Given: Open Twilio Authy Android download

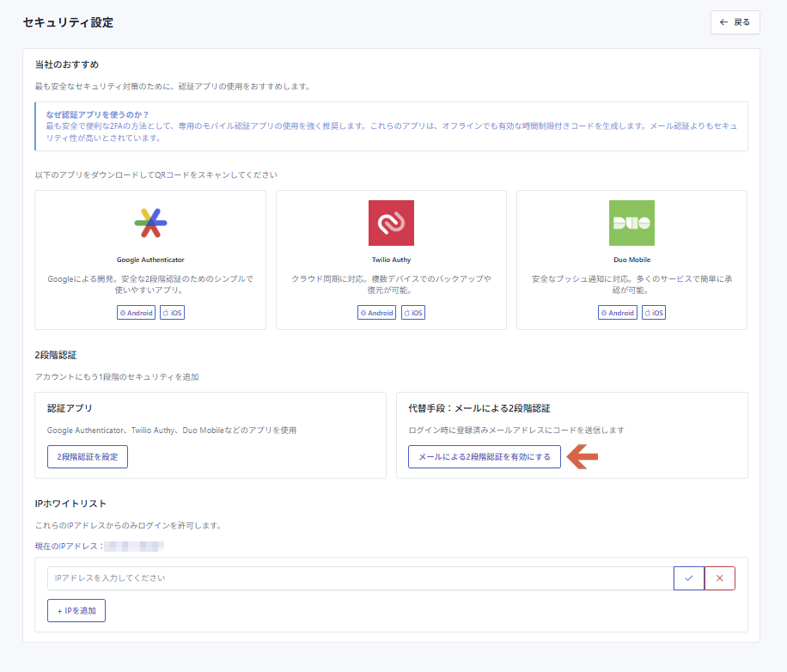Looking at the screenshot, I should [x=376, y=313].
